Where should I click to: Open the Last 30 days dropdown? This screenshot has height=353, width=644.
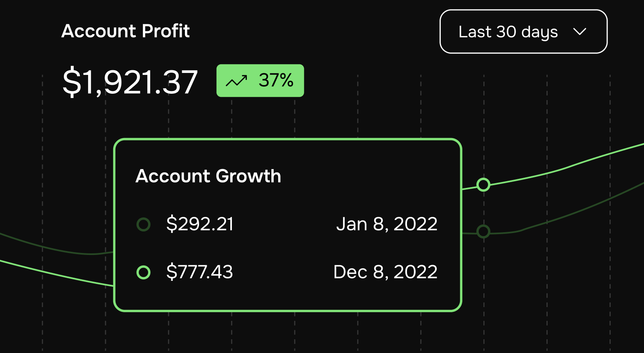[x=523, y=31]
